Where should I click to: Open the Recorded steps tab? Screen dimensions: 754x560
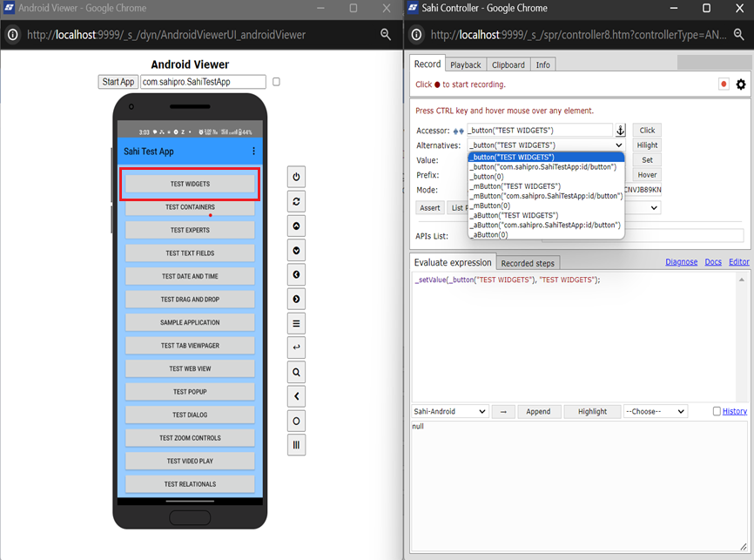528,263
